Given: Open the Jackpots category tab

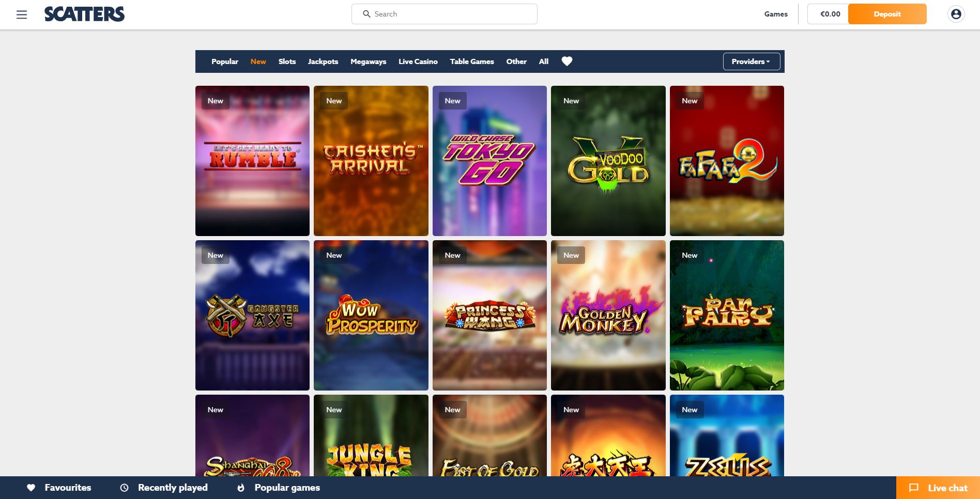Looking at the screenshot, I should [323, 61].
